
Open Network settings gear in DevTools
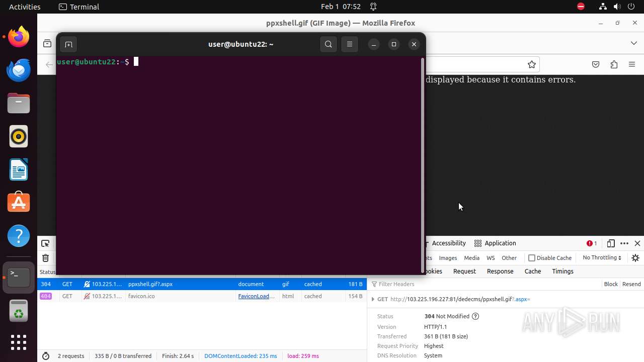[635, 258]
